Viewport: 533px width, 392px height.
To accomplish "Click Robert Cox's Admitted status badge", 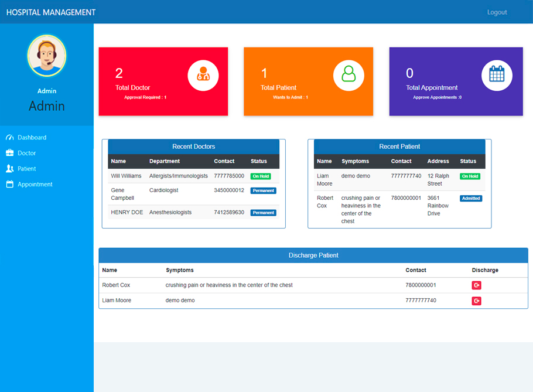I will pyautogui.click(x=471, y=198).
